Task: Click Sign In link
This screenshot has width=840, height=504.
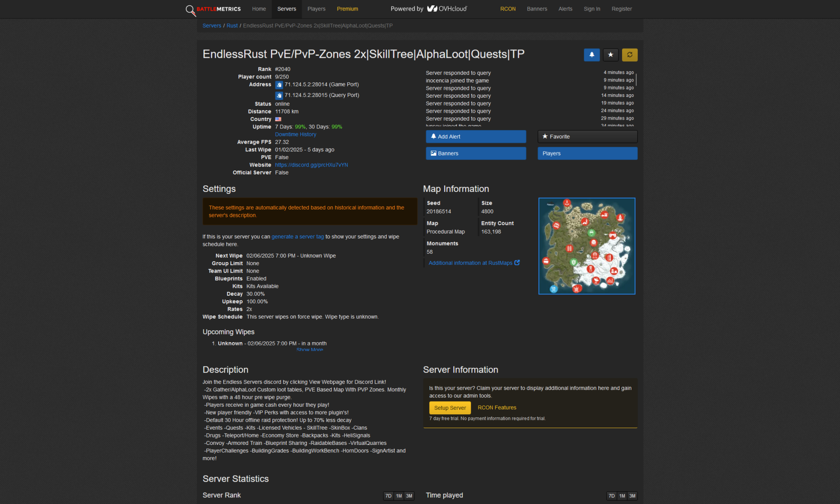Action: (592, 9)
